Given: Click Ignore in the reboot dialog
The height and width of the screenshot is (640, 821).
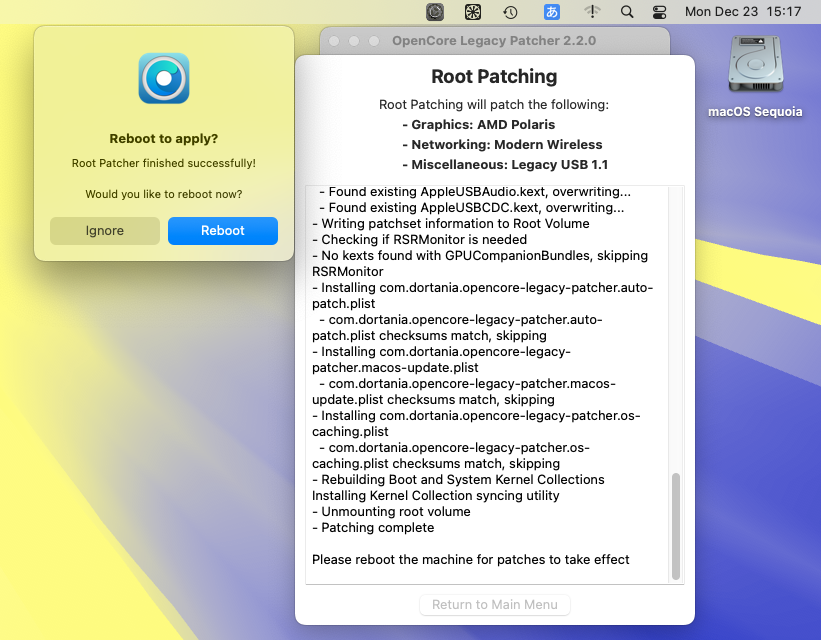Looking at the screenshot, I should [x=105, y=231].
